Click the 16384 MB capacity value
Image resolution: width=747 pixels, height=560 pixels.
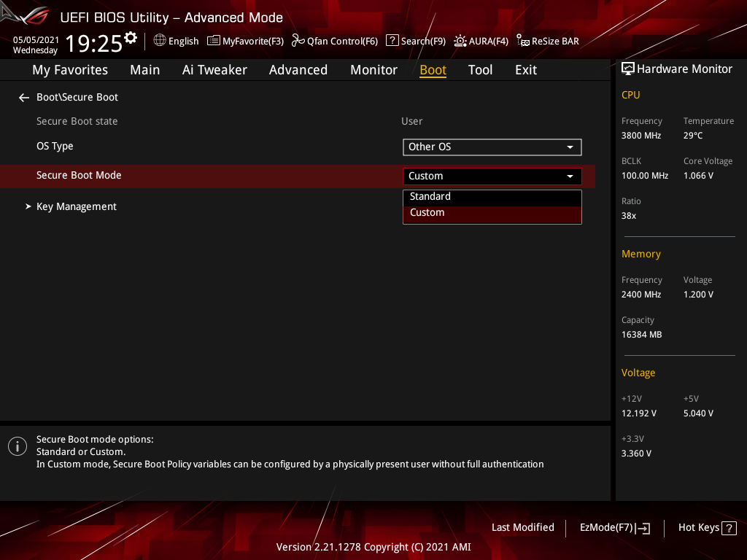click(x=641, y=335)
